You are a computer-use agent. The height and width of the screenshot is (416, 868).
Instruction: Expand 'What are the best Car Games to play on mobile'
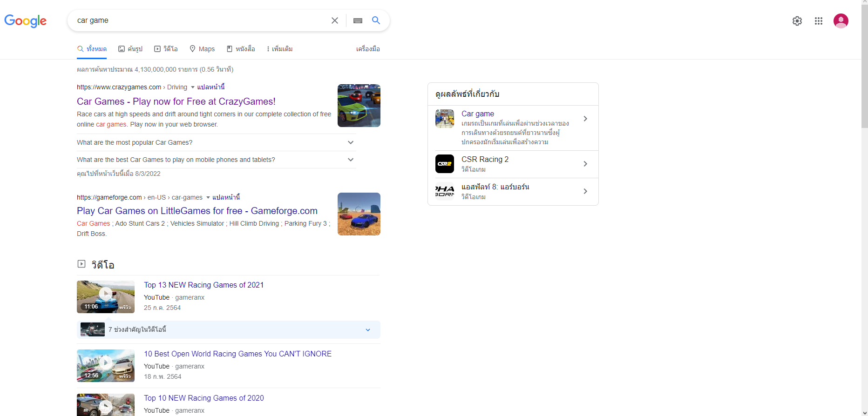(217, 160)
